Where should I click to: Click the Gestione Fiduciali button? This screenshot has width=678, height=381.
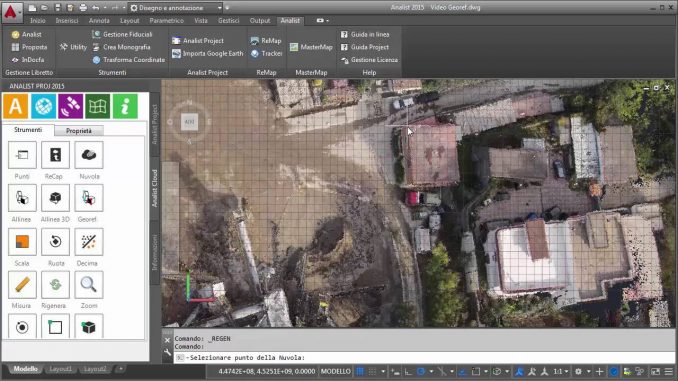(122, 34)
